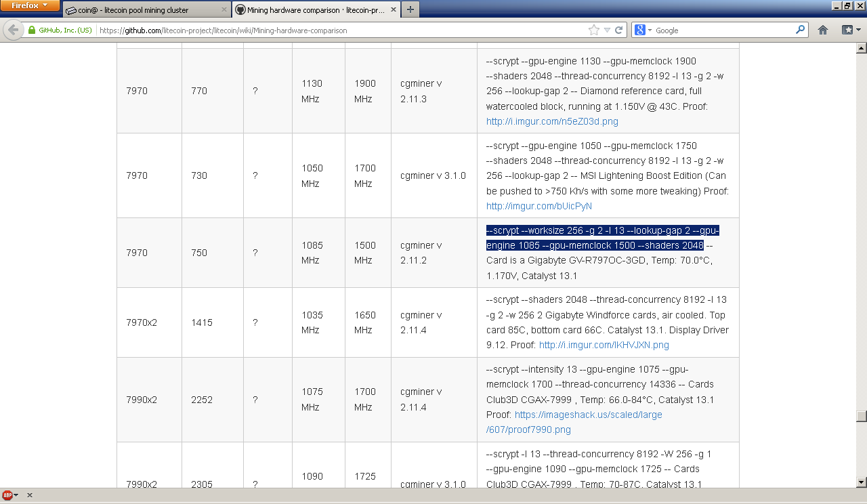The height and width of the screenshot is (504, 867).
Task: Click the 770 hashrate cell
Action: (213, 91)
